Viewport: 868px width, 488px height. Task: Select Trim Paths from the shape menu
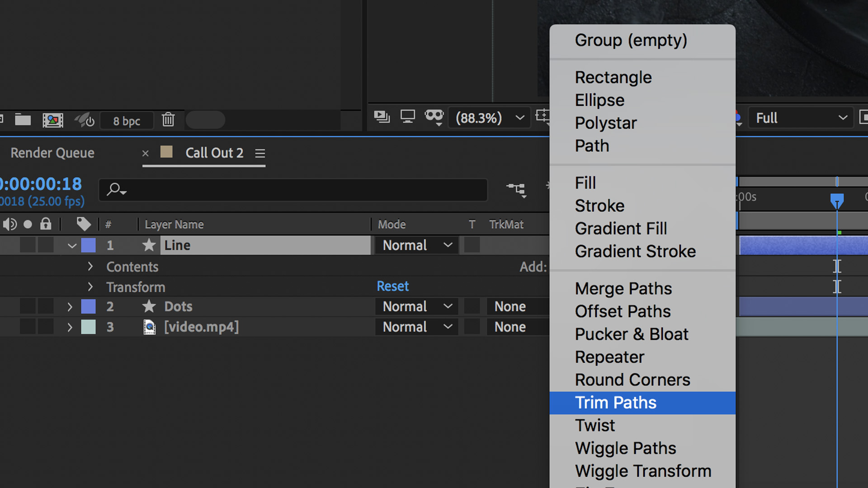click(x=616, y=402)
